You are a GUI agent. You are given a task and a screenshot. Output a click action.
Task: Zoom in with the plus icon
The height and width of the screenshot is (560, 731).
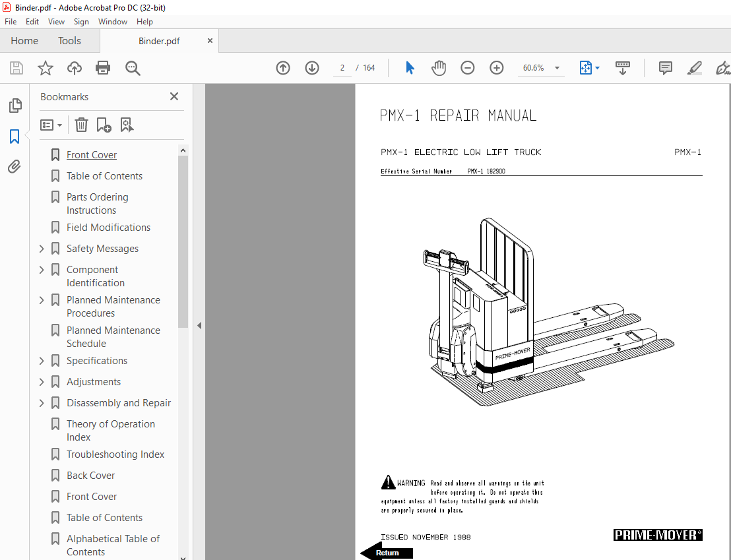point(497,68)
